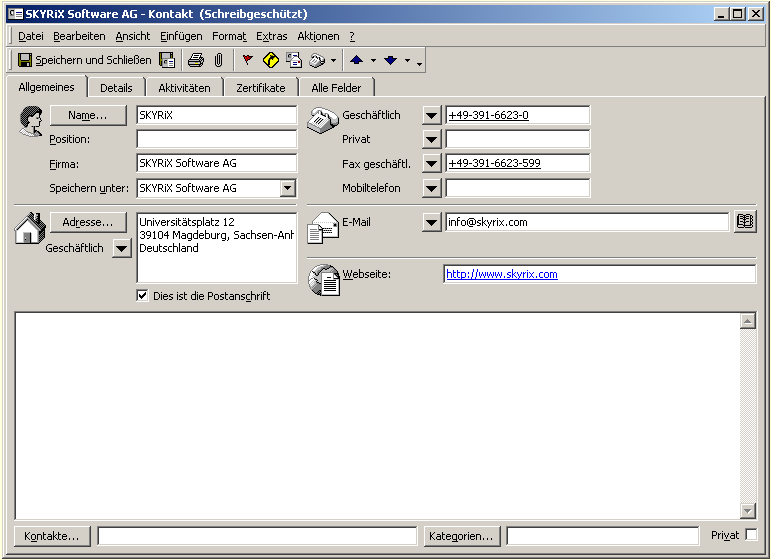Click the telephone icon beside Geschäftlich

click(x=323, y=120)
